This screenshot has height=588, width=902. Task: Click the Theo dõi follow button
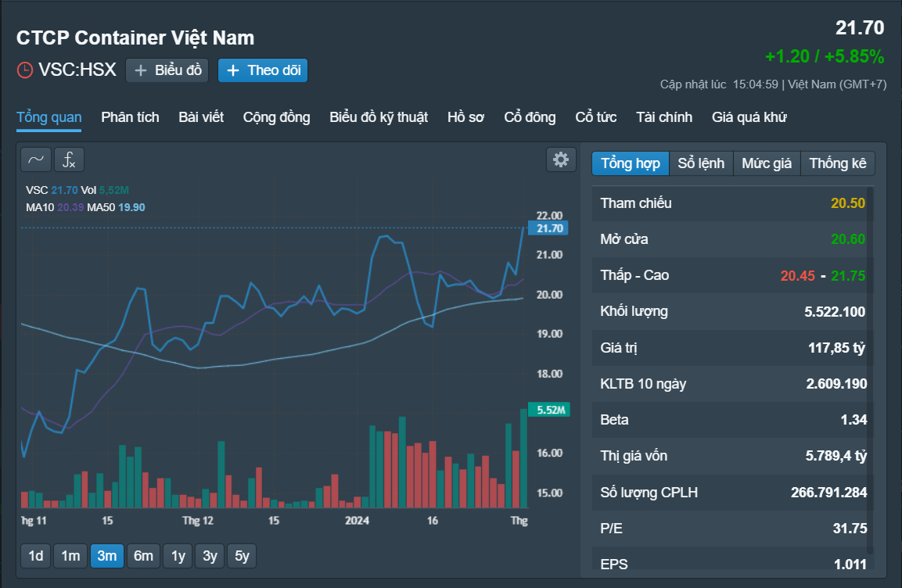(x=263, y=70)
